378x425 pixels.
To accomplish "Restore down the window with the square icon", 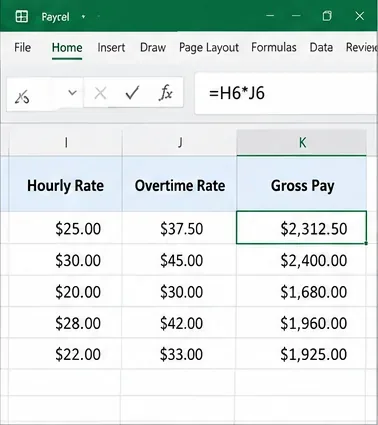I will coord(327,16).
